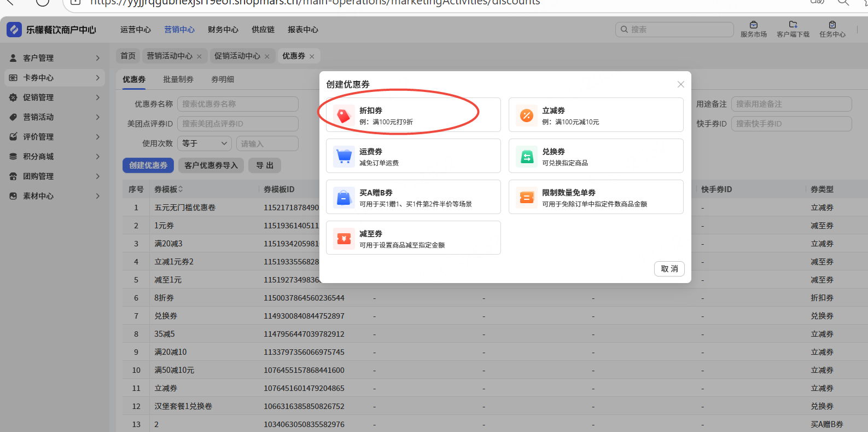Open the 财务中心 top menu
This screenshot has height=432, width=868.
click(223, 30)
